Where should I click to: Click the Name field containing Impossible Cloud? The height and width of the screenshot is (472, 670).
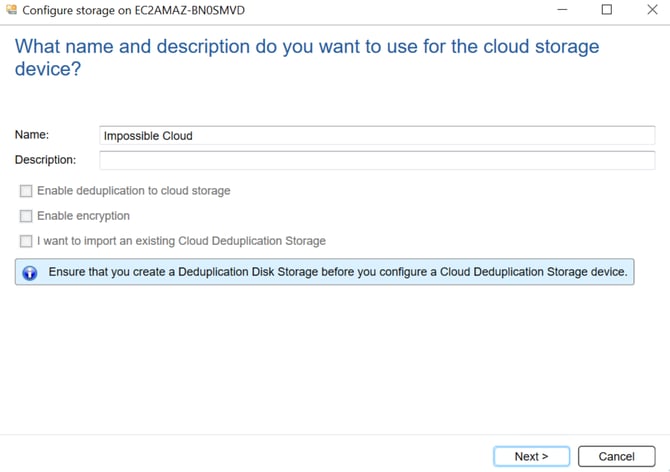(x=377, y=135)
